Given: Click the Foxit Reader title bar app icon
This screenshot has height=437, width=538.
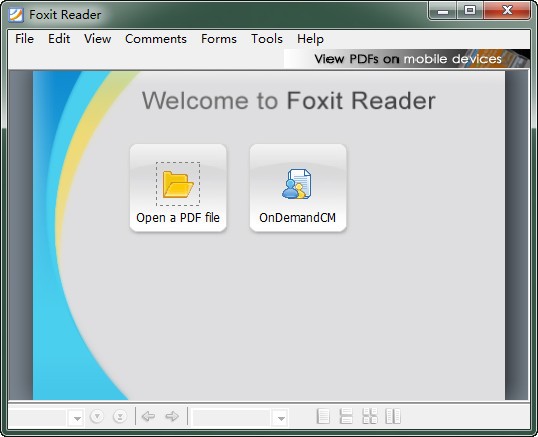Looking at the screenshot, I should 16,15.
